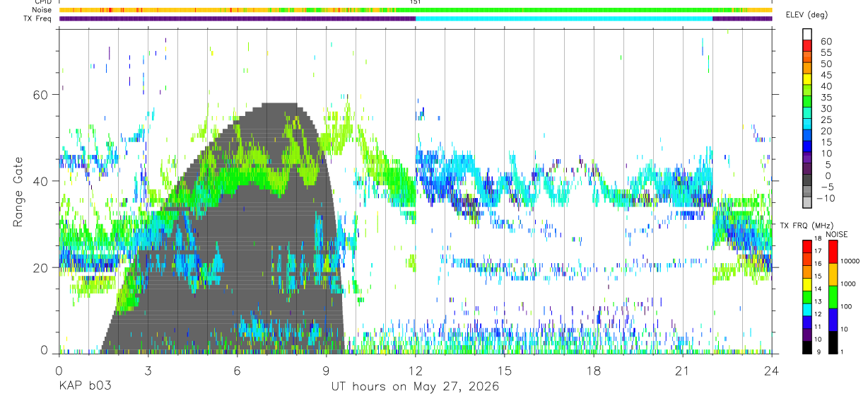Viewport: 868px width, 401px height.
Task: Click the Range Gate axis tick '40'
Action: [x=41, y=181]
